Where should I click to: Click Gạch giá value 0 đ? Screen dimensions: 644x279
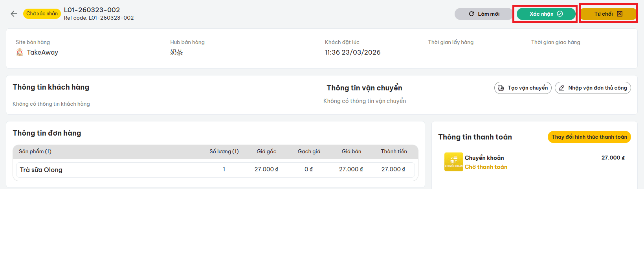308,169
